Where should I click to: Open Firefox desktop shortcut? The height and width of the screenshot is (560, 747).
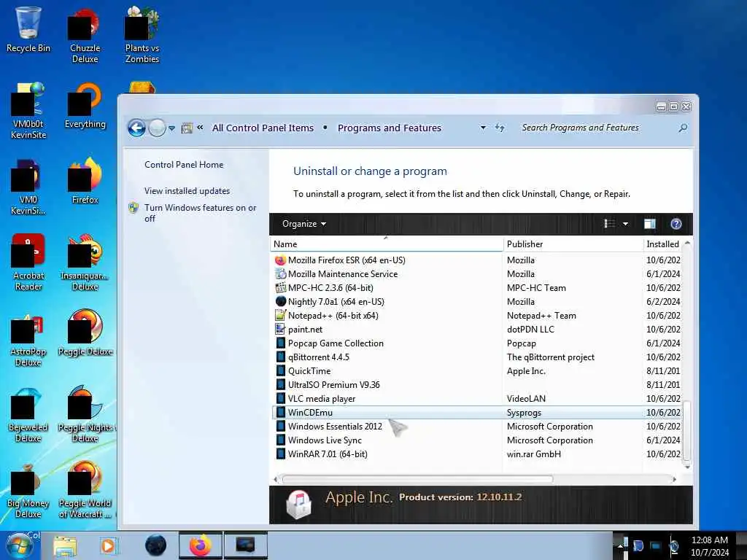[85, 181]
